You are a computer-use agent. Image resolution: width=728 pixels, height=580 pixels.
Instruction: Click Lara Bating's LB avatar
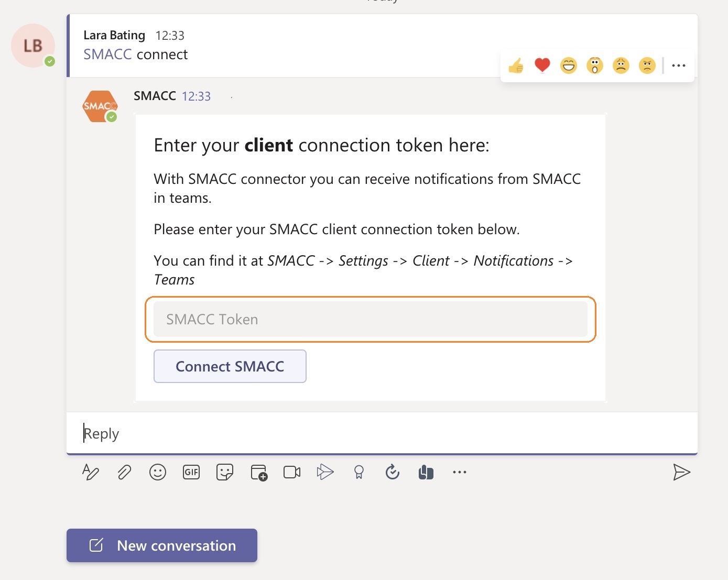pos(33,46)
